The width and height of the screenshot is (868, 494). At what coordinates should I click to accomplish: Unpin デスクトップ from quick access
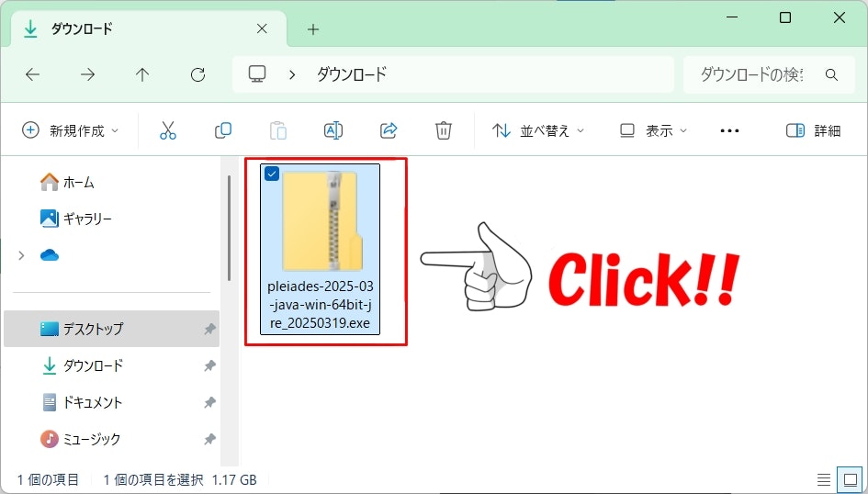click(x=209, y=329)
